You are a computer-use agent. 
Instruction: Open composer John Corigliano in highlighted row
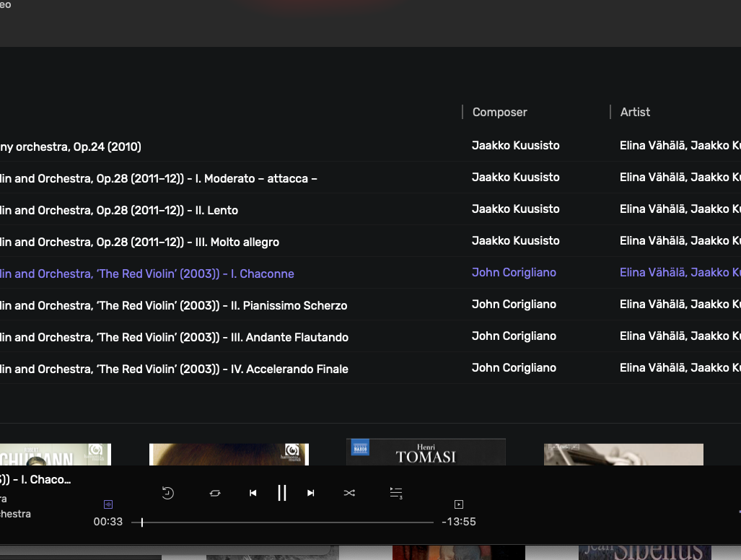(x=514, y=273)
